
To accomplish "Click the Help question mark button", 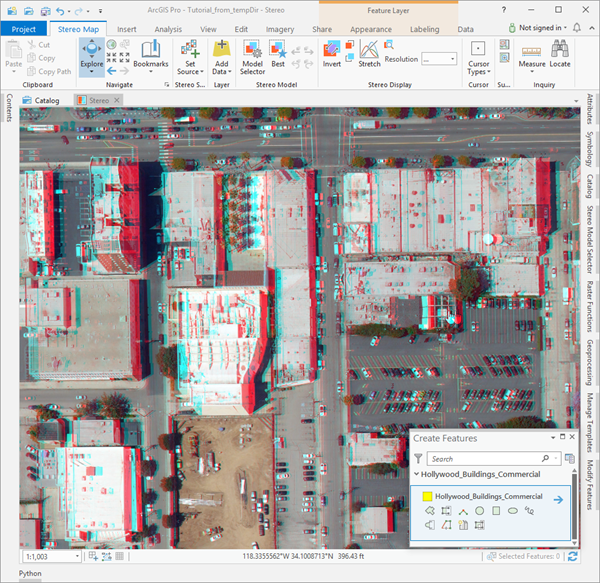I will (504, 10).
